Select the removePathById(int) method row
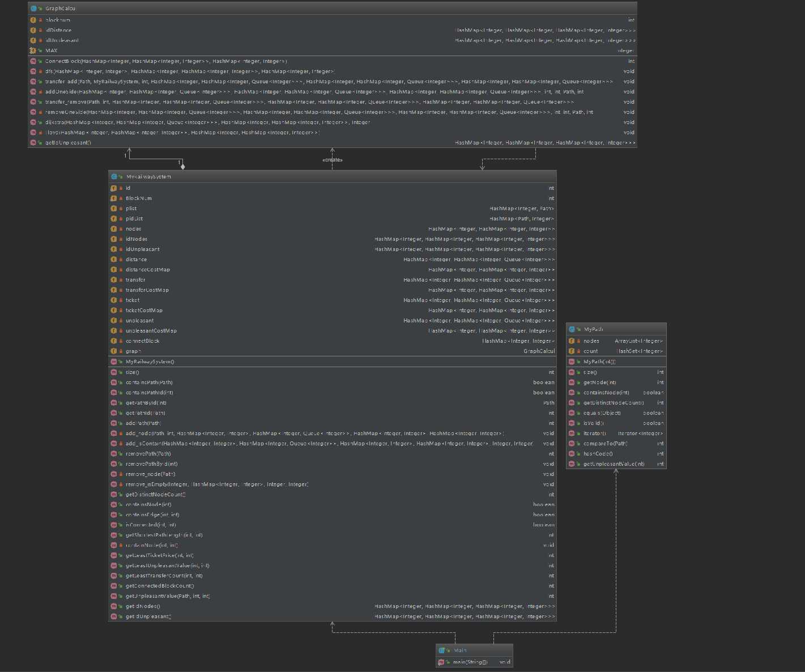 coord(333,464)
